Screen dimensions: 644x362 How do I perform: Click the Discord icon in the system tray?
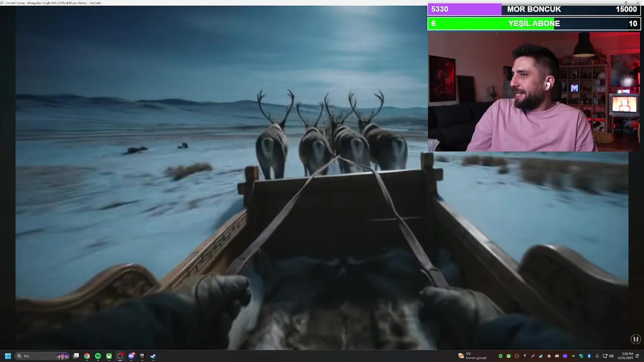click(557, 356)
